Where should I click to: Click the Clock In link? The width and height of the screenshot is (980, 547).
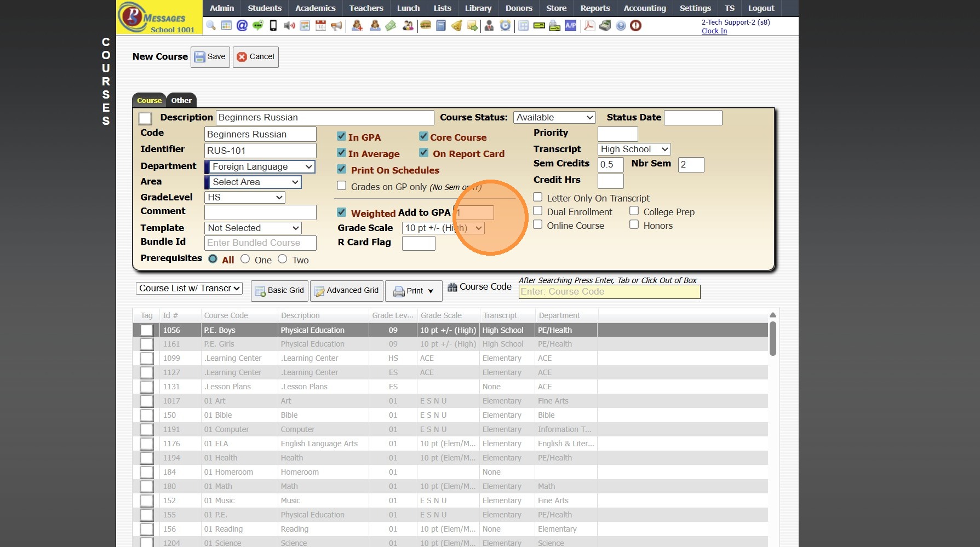coord(714,31)
